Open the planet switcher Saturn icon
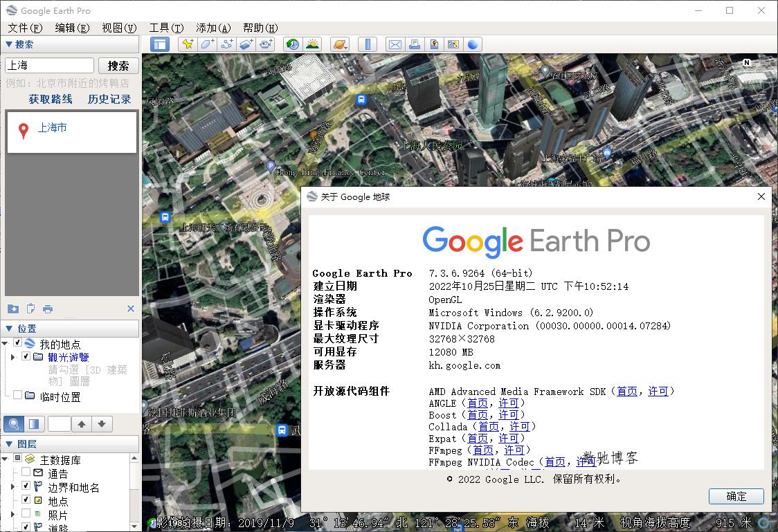This screenshot has height=532, width=778. [340, 45]
